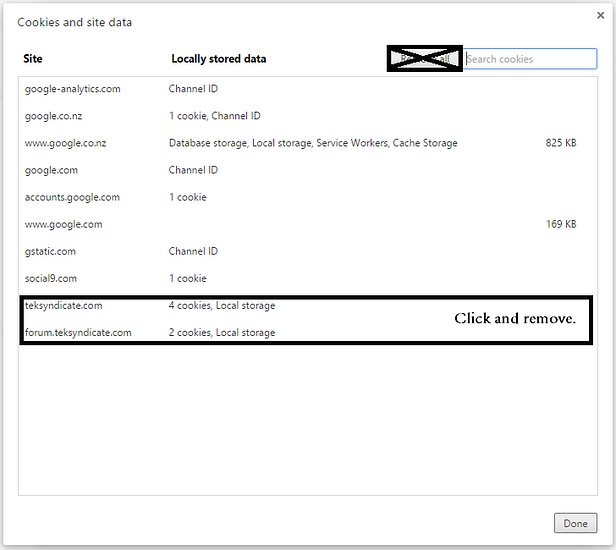Image resolution: width=616 pixels, height=550 pixels.
Task: Choose the accounts.google.com row
Action: 72,197
